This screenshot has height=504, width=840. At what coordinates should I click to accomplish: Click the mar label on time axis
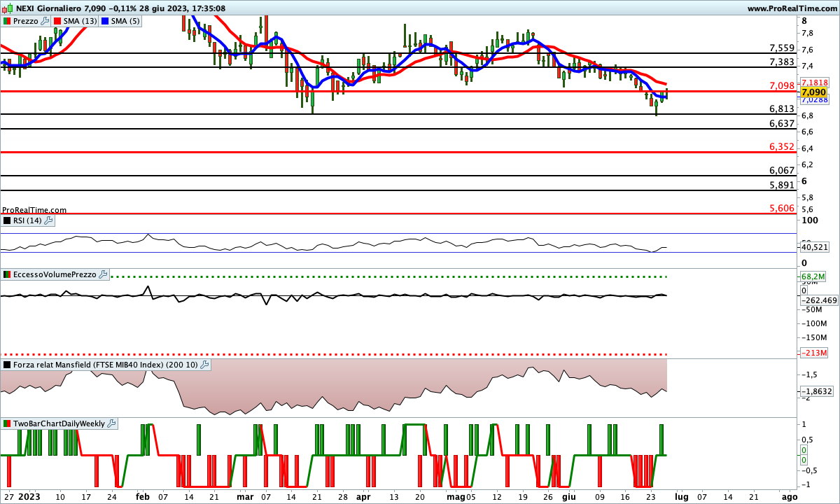[x=245, y=496]
